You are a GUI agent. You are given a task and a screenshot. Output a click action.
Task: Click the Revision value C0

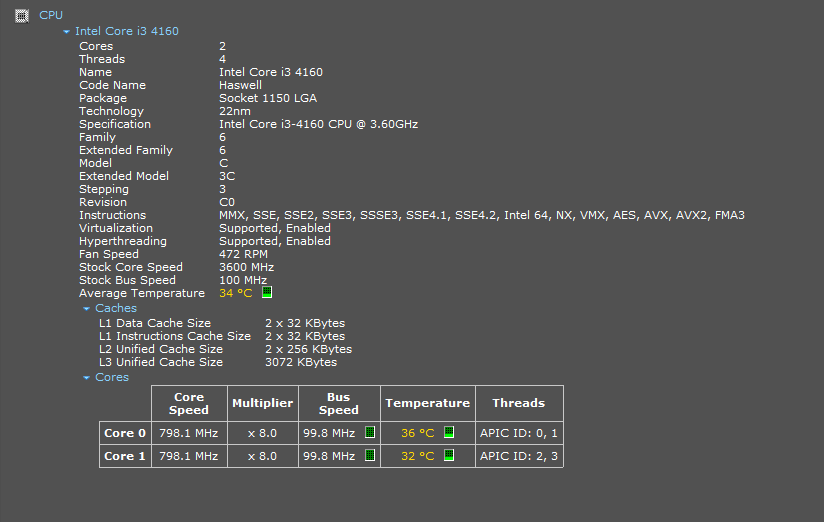[227, 202]
